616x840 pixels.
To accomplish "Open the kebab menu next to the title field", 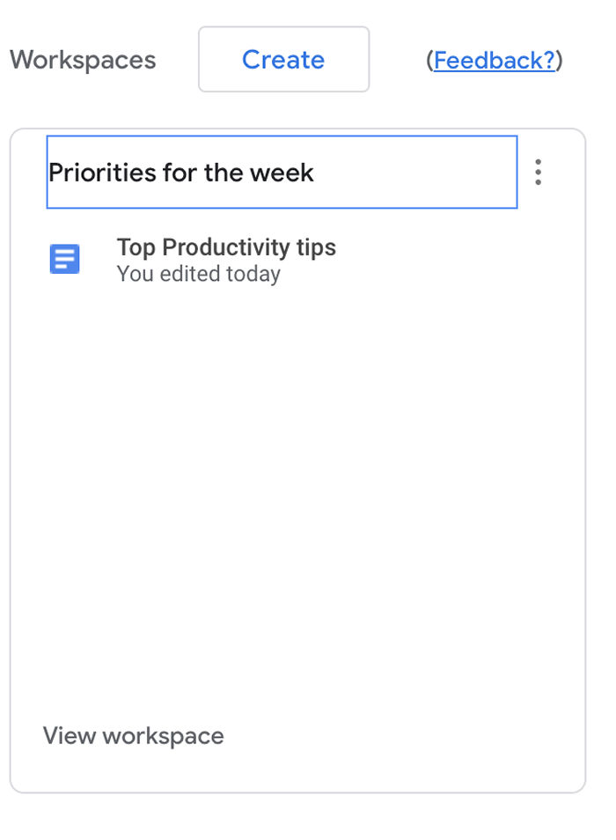I will 538,172.
